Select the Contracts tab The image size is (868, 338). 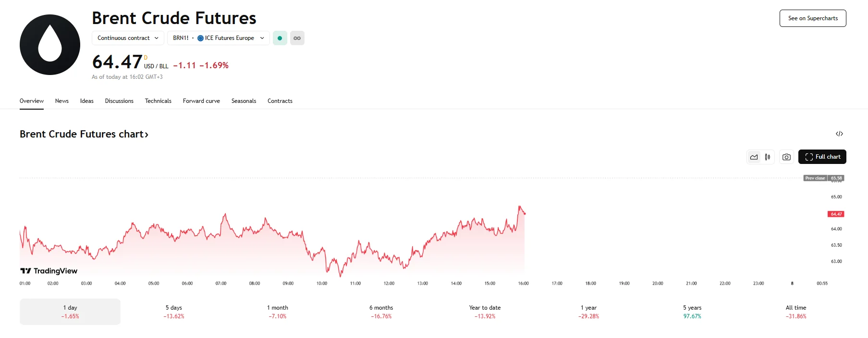click(x=280, y=101)
